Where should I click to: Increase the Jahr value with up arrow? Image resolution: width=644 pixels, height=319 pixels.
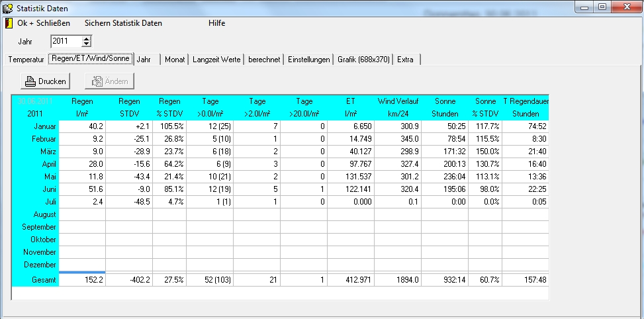tap(86, 38)
